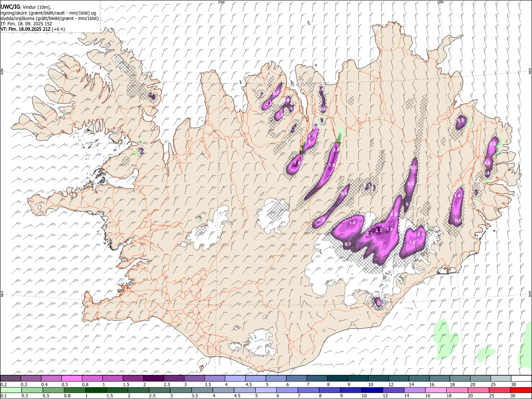Click upper legend swatch between 6 and 7
Image resolution: width=532 pixels, height=399 pixels.
296,378
